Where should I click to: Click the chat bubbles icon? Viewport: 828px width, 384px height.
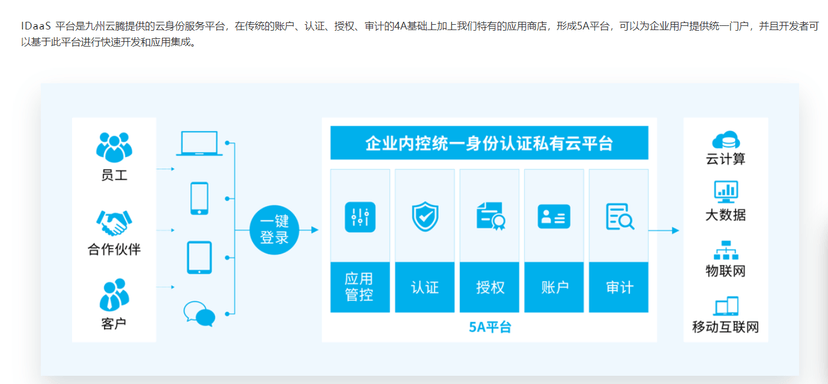pyautogui.click(x=199, y=314)
